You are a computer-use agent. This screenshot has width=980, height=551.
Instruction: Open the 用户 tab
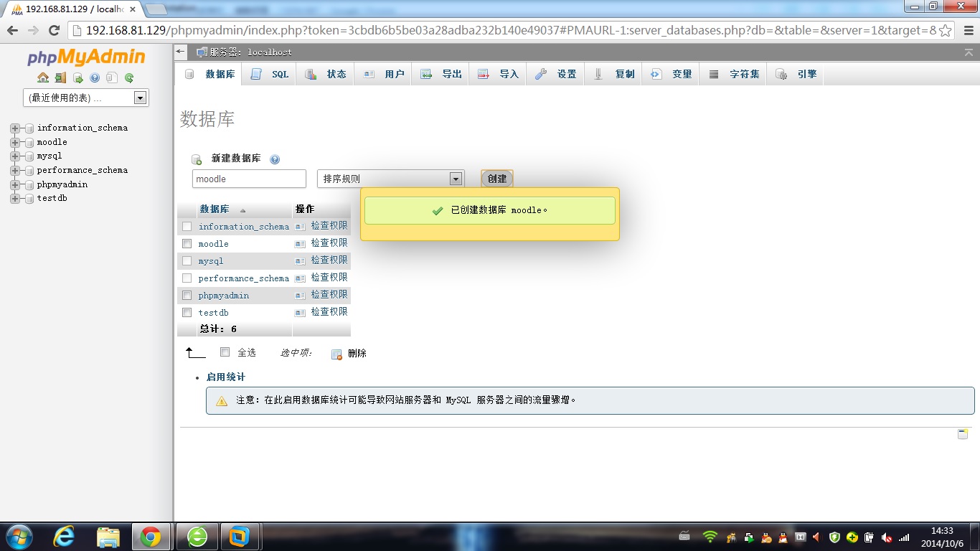coord(383,74)
